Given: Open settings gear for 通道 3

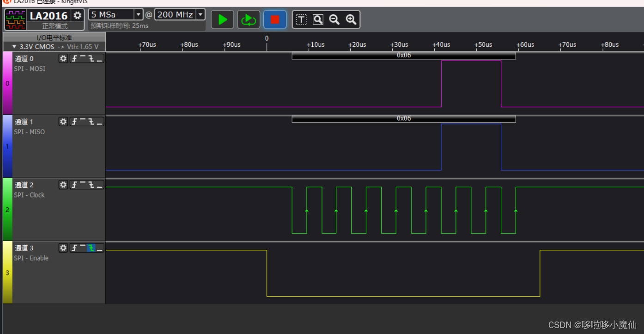Looking at the screenshot, I should [63, 248].
